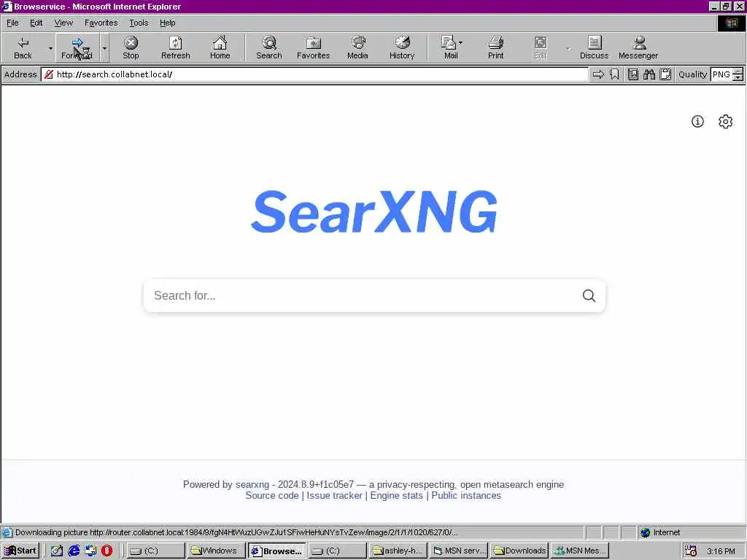This screenshot has width=747, height=560.
Task: Click the SearXNG logo
Action: pos(374,211)
